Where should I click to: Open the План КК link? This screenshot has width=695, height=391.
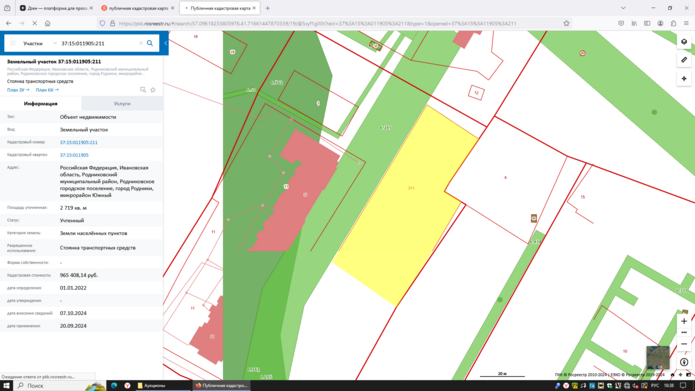point(47,90)
